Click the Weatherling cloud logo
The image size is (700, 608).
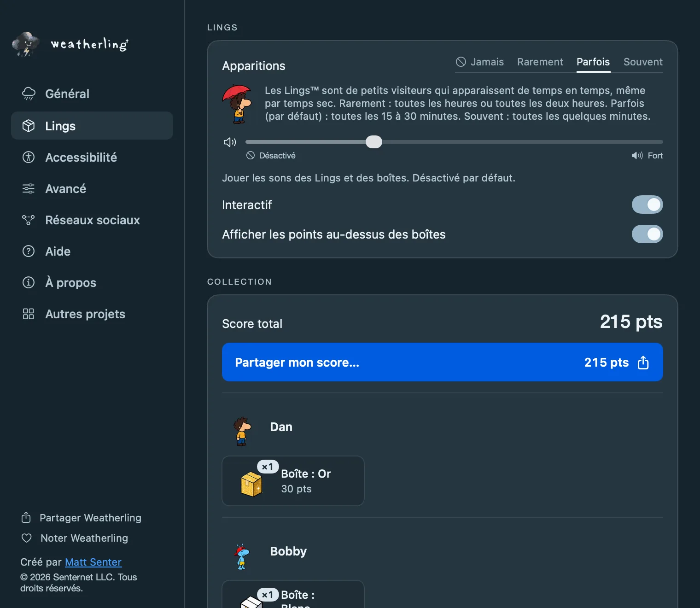pos(26,44)
